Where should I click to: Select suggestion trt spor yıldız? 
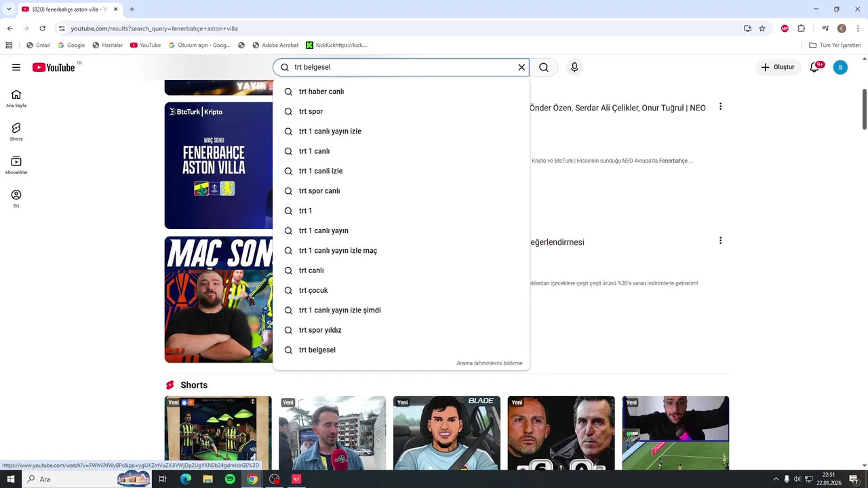401,330
